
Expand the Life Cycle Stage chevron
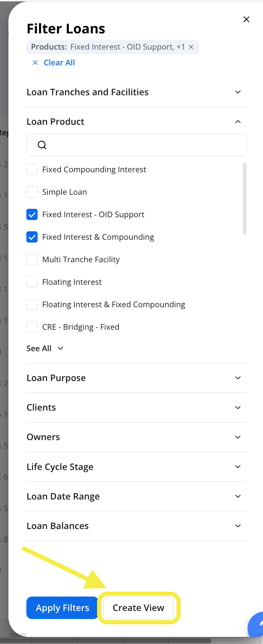coord(238,466)
